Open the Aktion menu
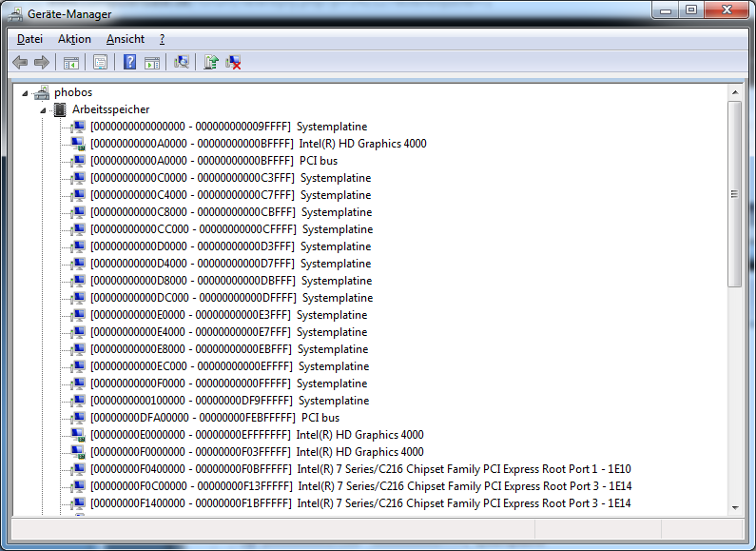Image resolution: width=756 pixels, height=551 pixels. point(74,39)
